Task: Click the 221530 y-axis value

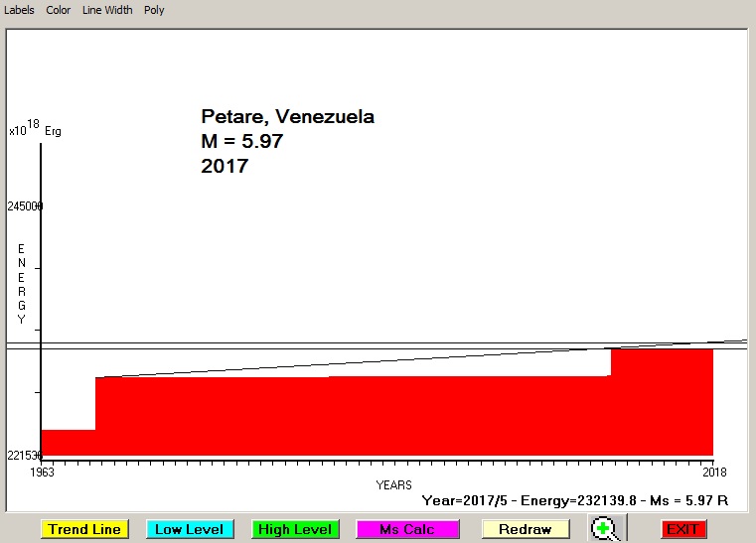Action: point(25,456)
